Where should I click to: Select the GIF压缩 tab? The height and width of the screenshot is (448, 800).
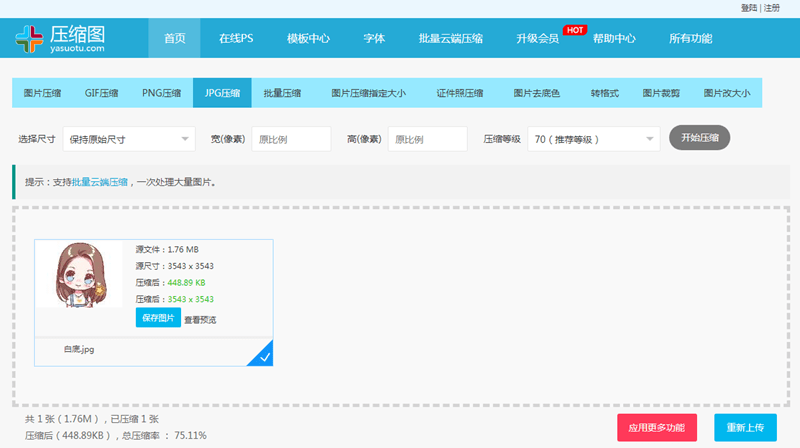101,93
